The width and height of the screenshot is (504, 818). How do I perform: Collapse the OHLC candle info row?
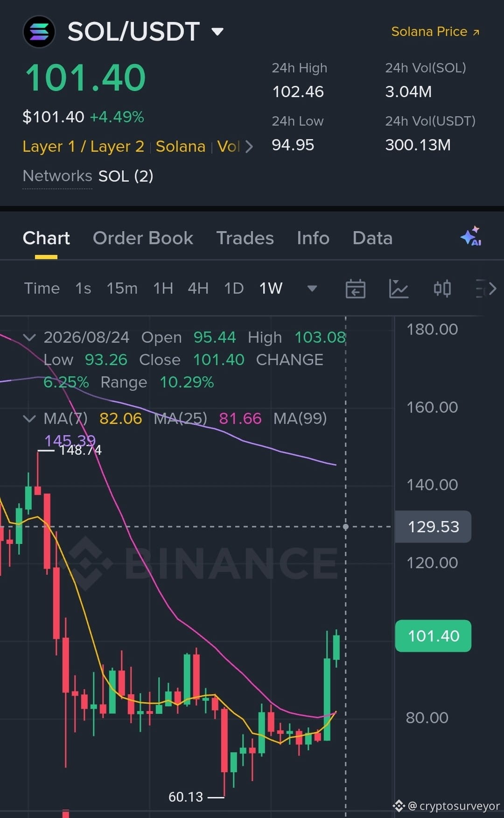tap(29, 338)
